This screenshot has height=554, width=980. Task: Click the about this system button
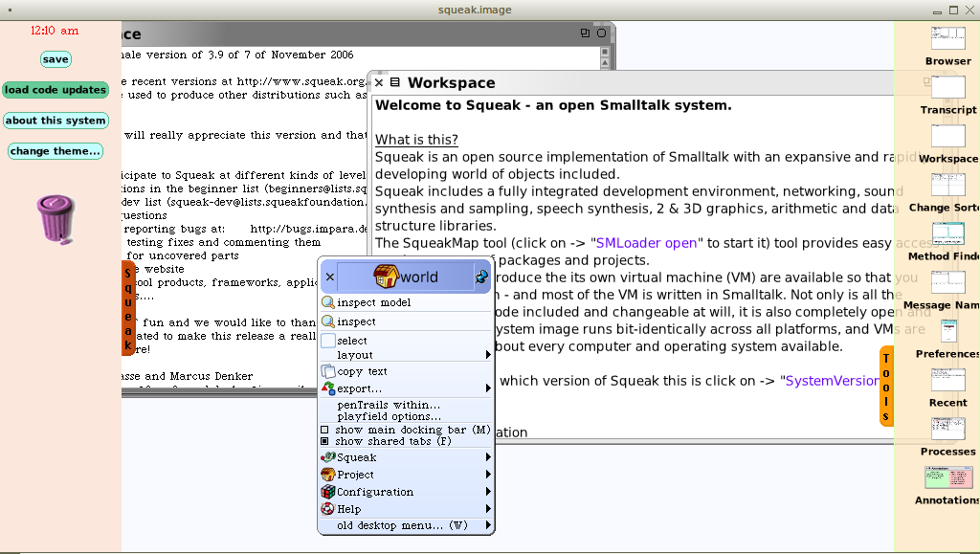click(56, 121)
